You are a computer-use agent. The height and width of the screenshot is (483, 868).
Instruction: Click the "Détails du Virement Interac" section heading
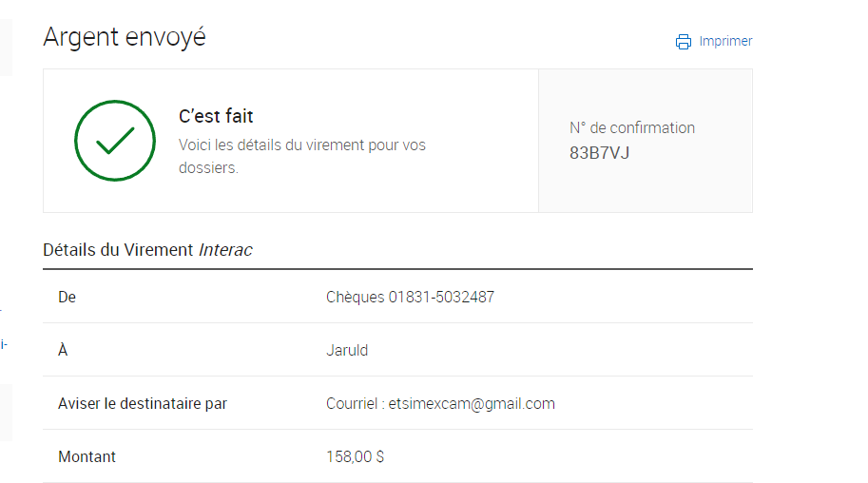147,250
